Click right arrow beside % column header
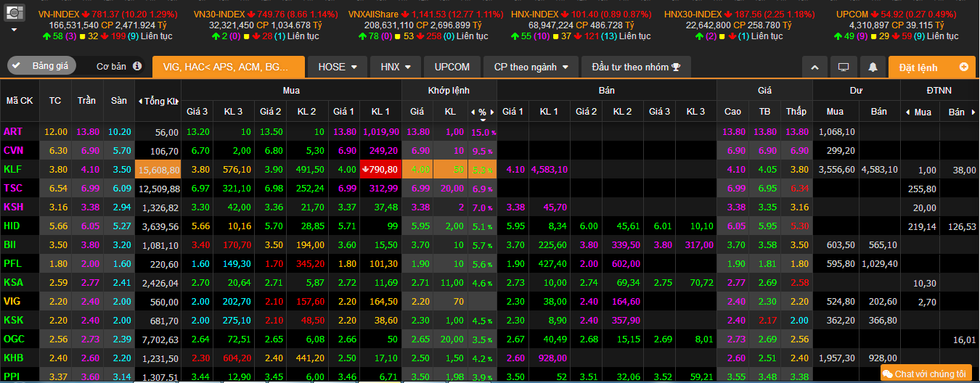The width and height of the screenshot is (980, 383). [491, 112]
